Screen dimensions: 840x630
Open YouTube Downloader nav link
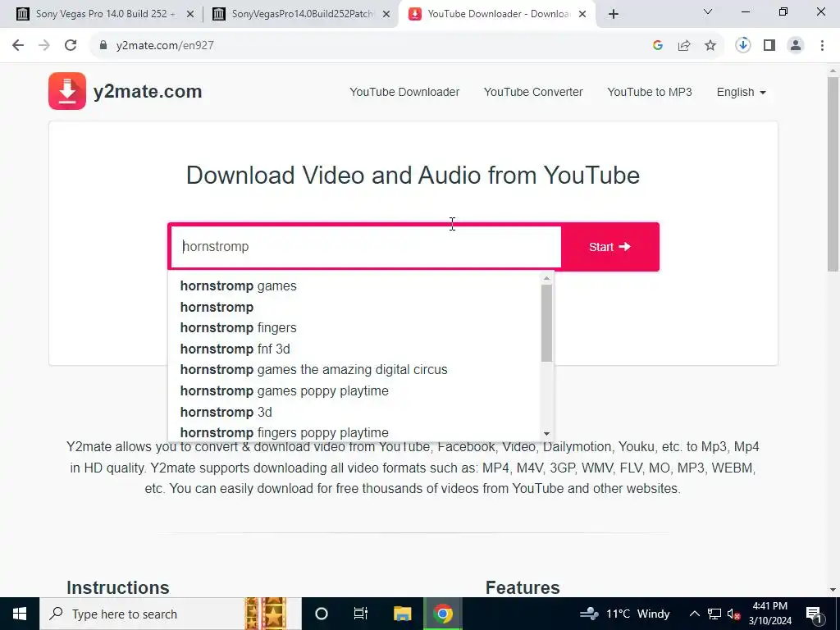(x=404, y=92)
